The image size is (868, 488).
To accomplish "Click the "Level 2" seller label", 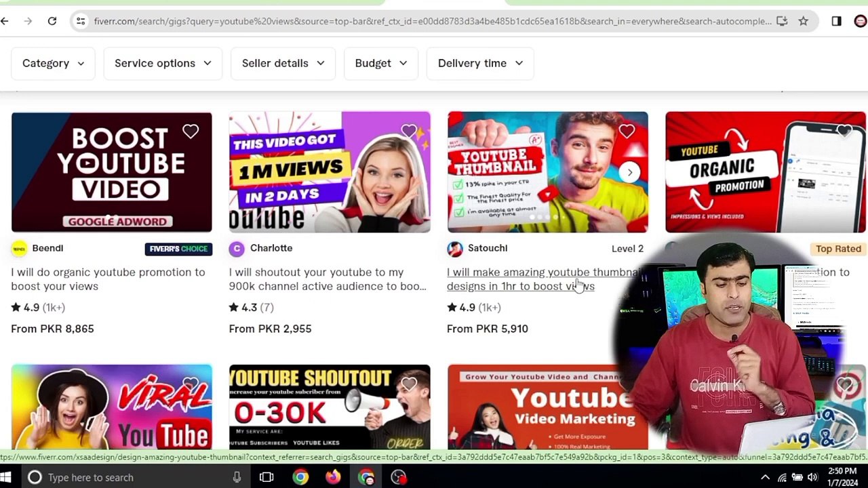I will [x=627, y=249].
